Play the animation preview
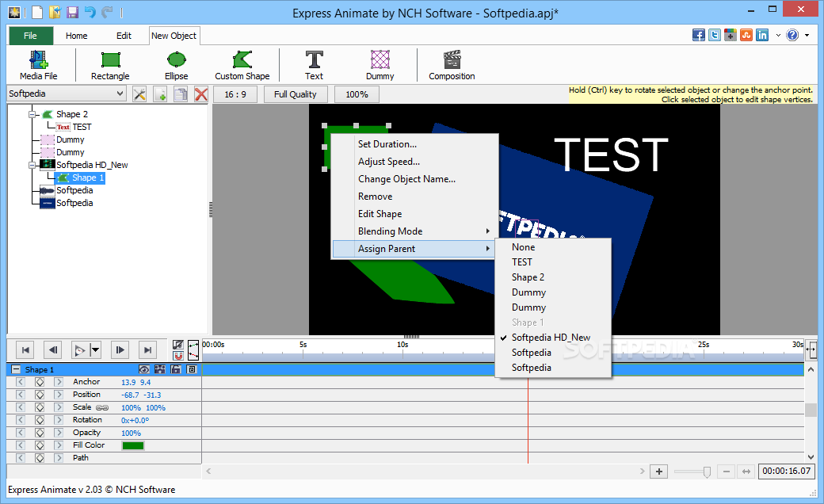 pos(80,350)
